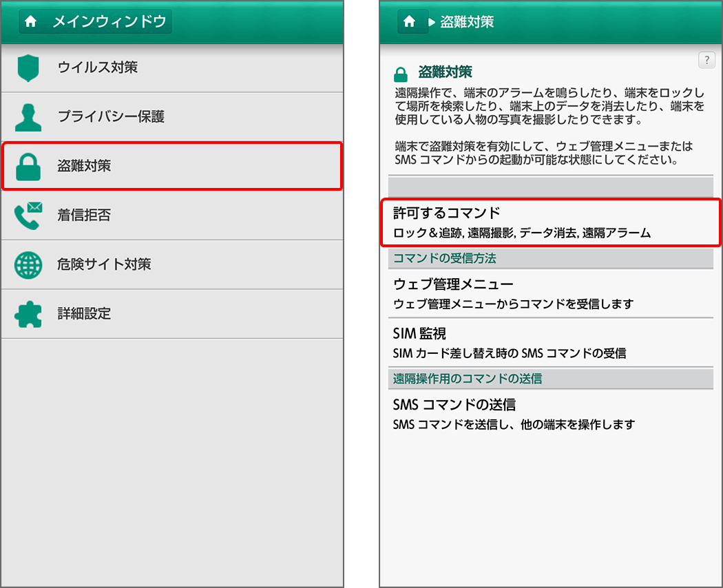Screen dimensions: 723x588
Task: Select the プライバシー保護 menu label
Action: click(x=111, y=117)
